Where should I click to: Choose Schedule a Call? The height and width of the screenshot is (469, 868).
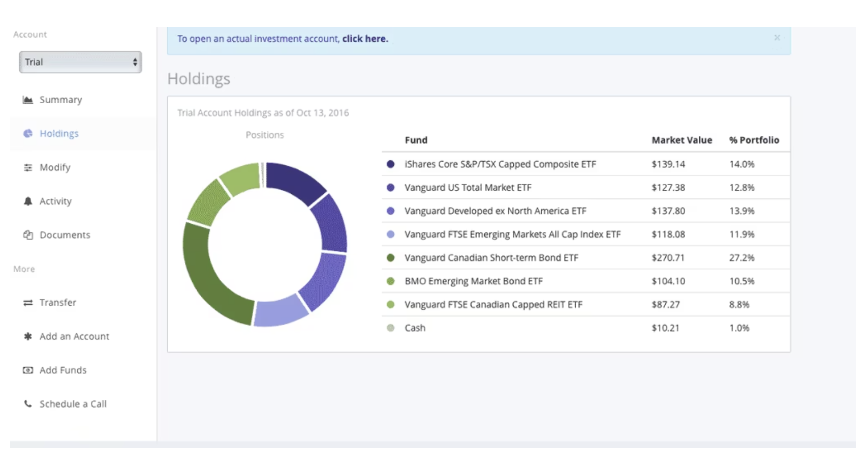[x=73, y=404]
